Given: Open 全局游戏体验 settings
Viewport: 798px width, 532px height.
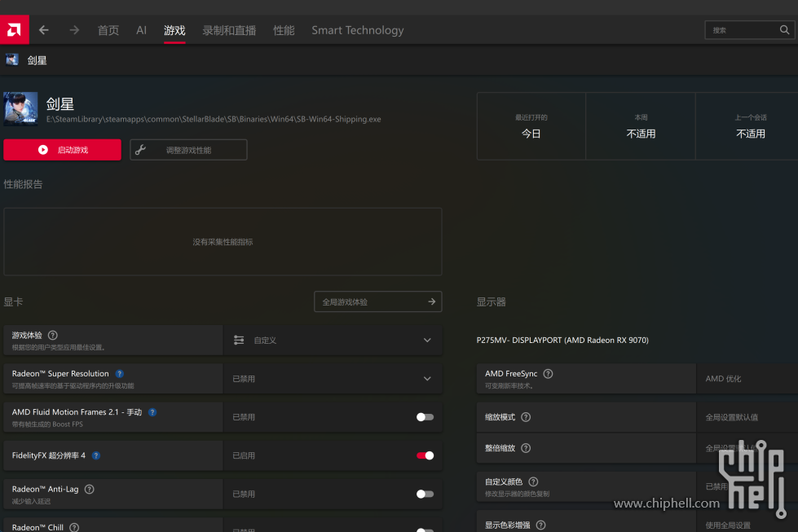Looking at the screenshot, I should pyautogui.click(x=377, y=301).
